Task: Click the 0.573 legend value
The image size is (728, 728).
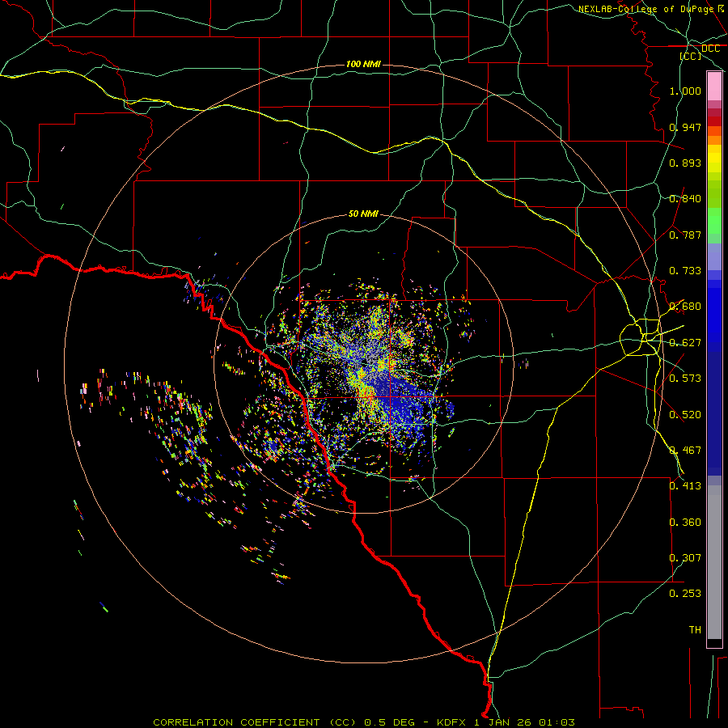Action: (685, 379)
